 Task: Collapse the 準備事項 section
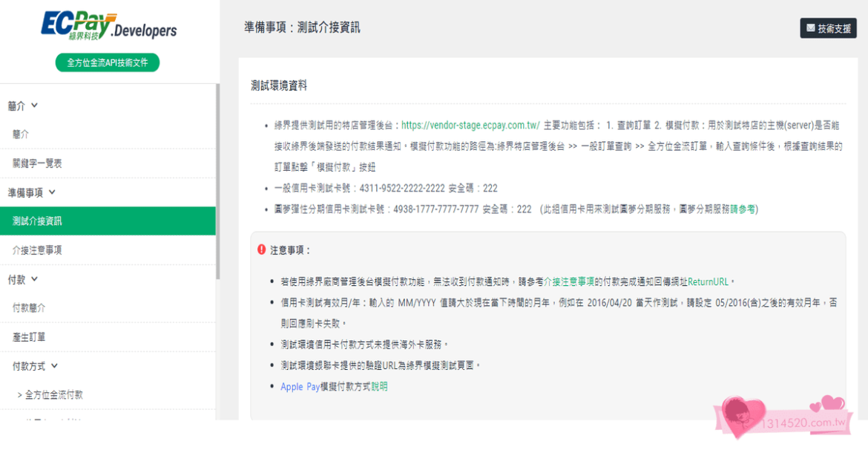tap(50, 191)
